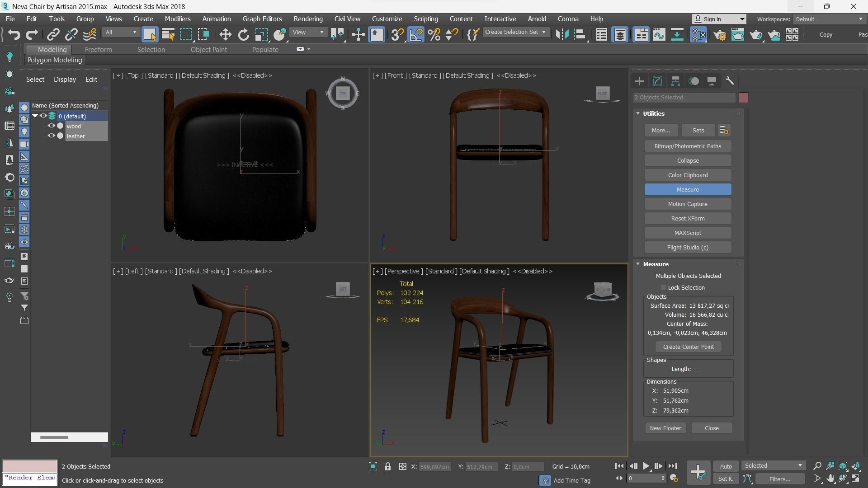This screenshot has width=868, height=488.
Task: Enable the Lock Selection checkbox
Action: 664,287
